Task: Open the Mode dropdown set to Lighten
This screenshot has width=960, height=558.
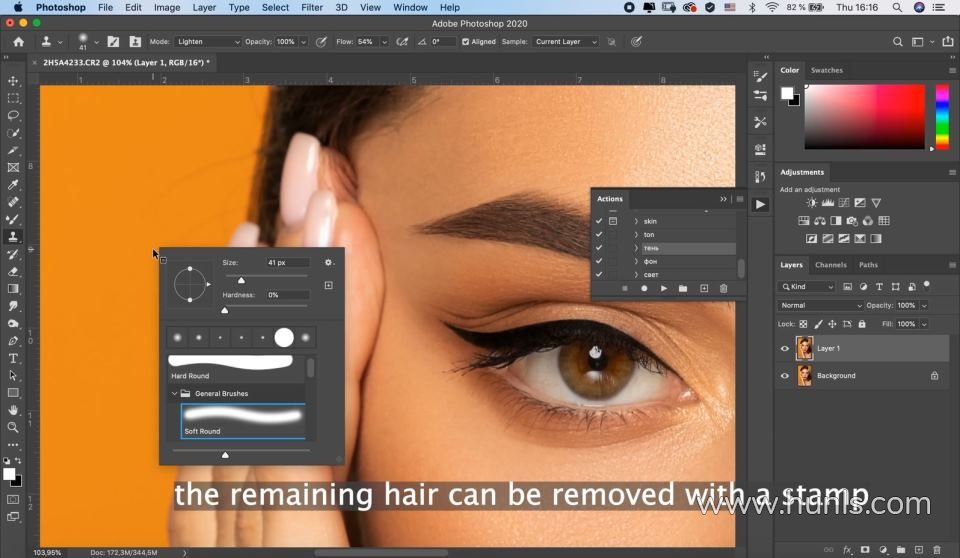Action: pos(208,42)
